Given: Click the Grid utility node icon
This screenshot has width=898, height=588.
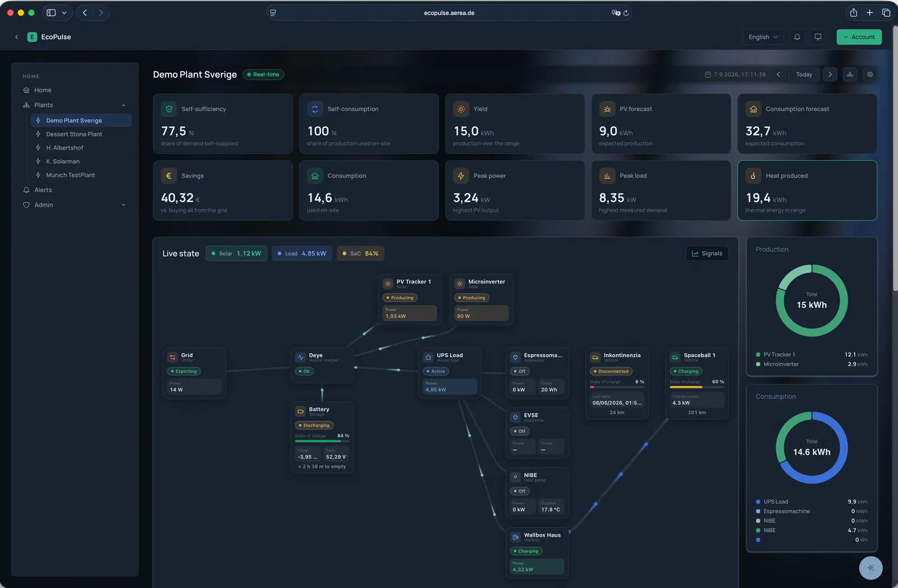Looking at the screenshot, I should tap(173, 357).
